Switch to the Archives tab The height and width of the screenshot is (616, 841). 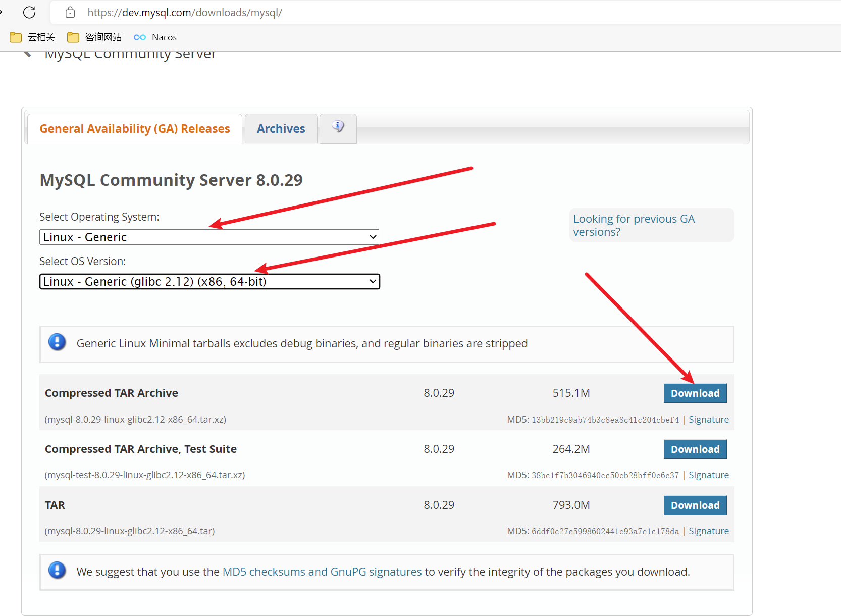point(281,129)
